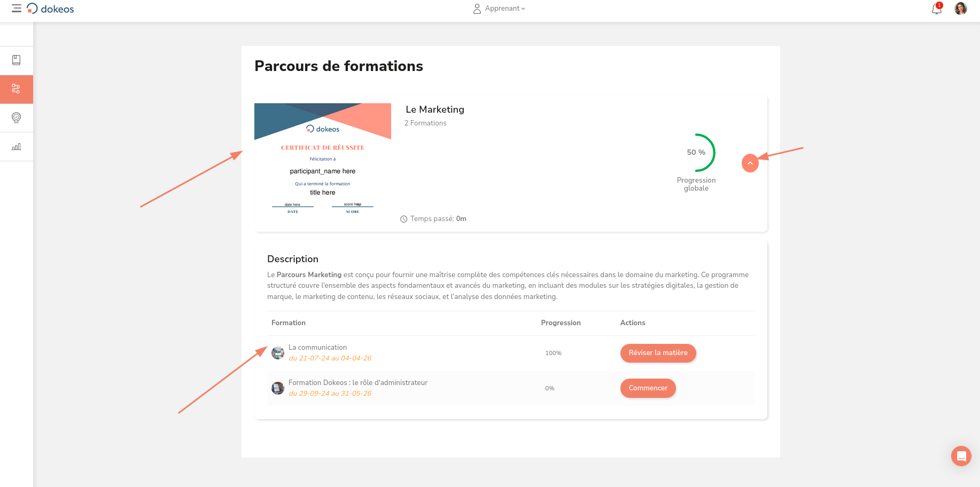Open the La communication course
The width and height of the screenshot is (980, 487).
tap(317, 348)
